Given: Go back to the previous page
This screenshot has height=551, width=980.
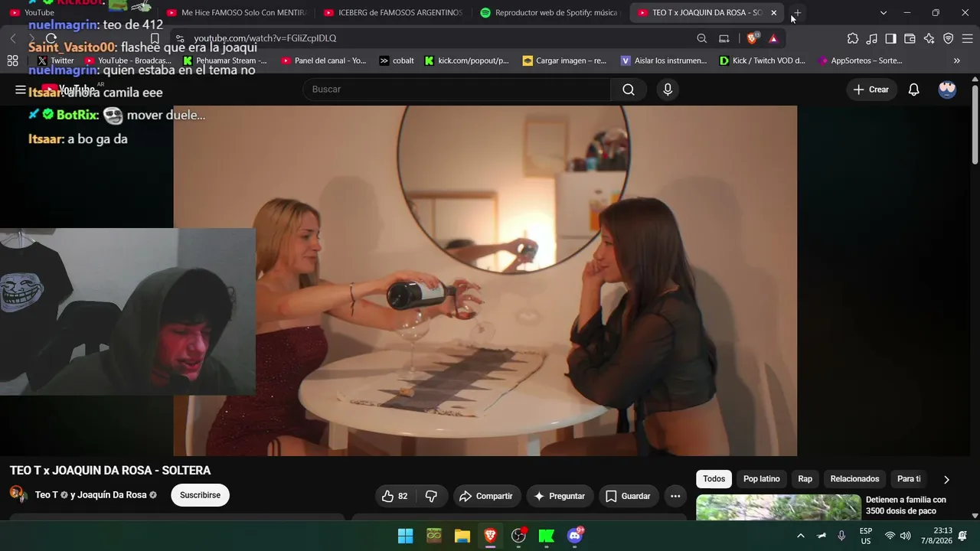Looking at the screenshot, I should click(x=13, y=38).
